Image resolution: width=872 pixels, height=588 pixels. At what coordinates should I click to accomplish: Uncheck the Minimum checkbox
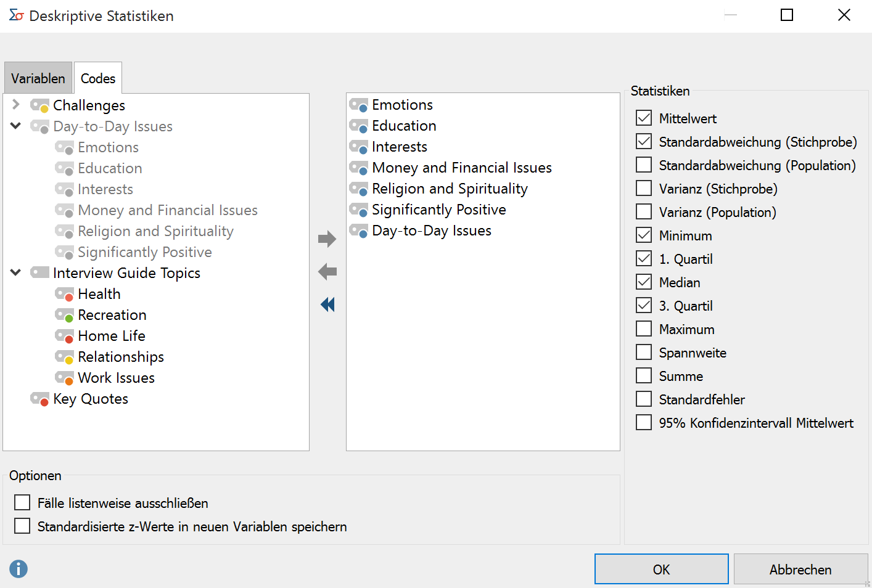point(644,235)
